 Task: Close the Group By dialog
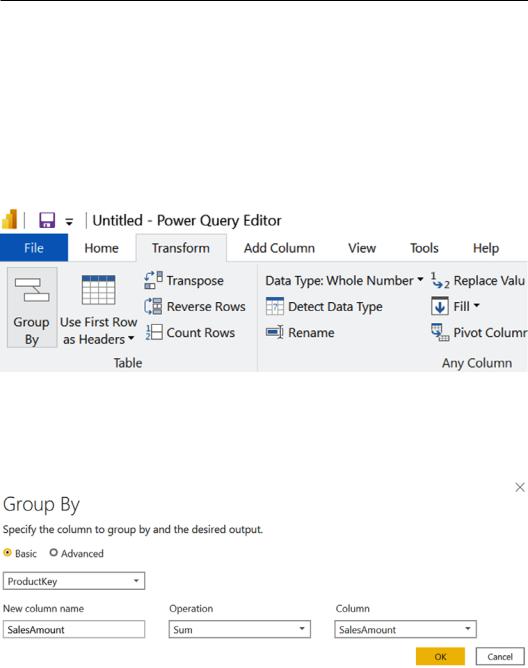click(x=519, y=487)
